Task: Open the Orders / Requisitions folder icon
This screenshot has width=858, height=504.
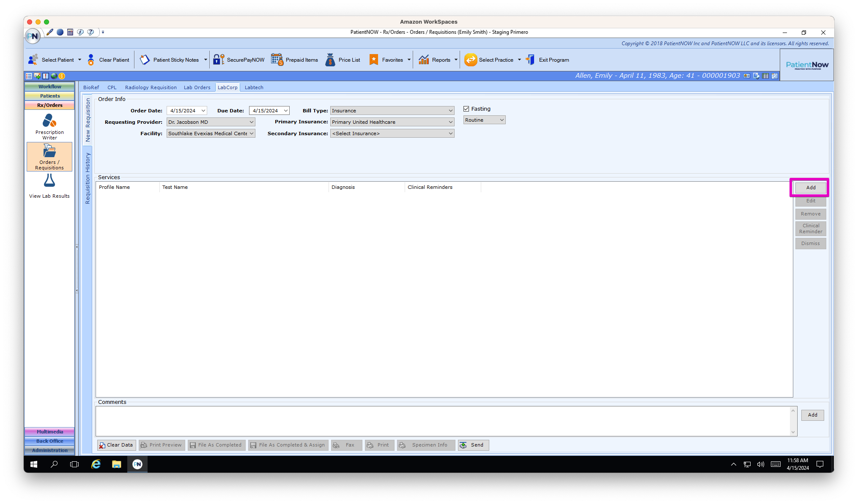Action: (x=49, y=156)
